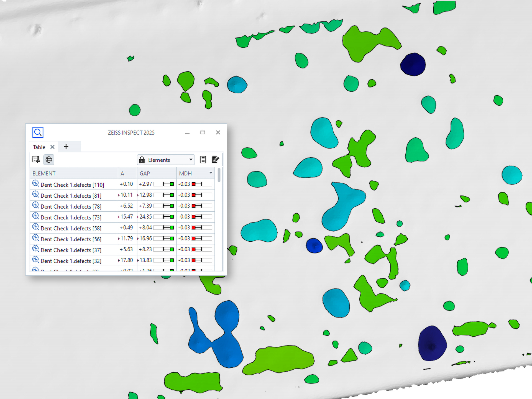Click the red MDH tolerance slider on defects [32]
The width and height of the screenshot is (532, 399).
194,260
